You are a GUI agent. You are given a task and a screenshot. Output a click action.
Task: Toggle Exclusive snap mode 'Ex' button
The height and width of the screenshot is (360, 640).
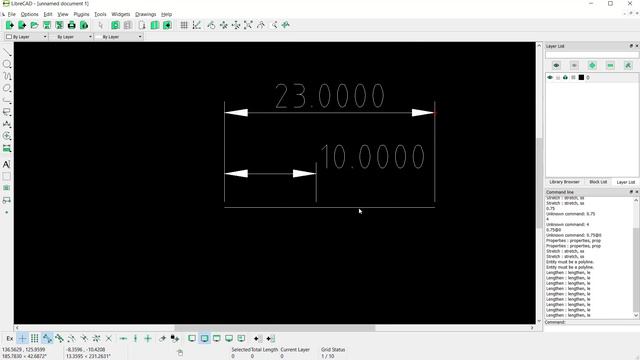10,338
